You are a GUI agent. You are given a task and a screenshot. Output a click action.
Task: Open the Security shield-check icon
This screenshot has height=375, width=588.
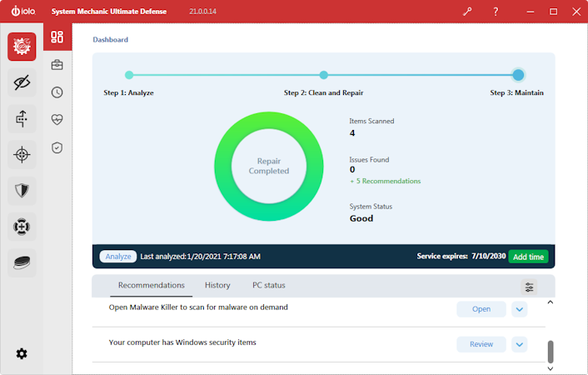(x=57, y=147)
